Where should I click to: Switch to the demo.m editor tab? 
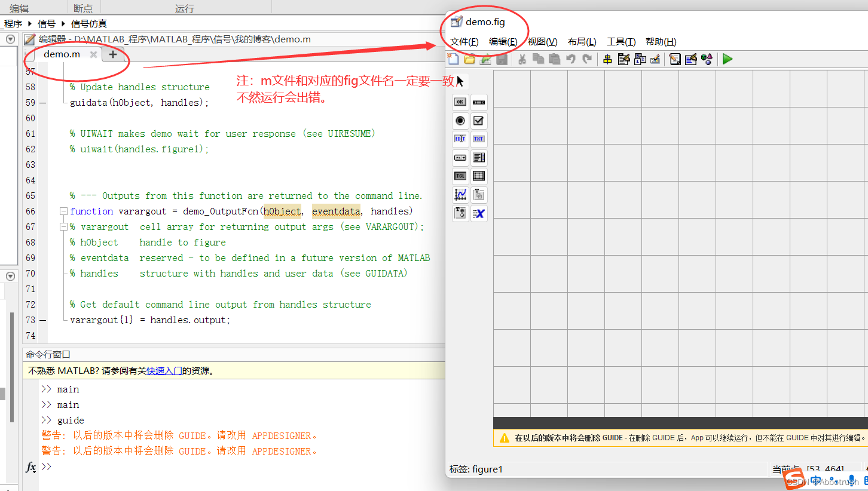(x=62, y=54)
